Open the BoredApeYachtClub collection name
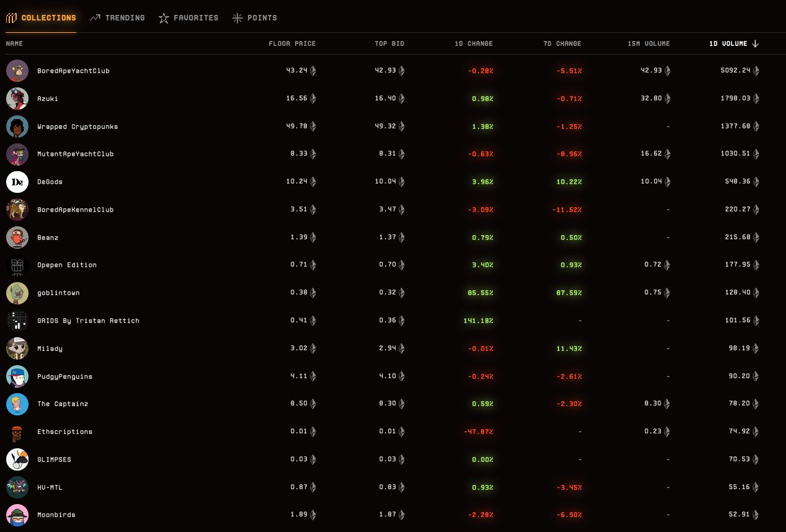This screenshot has height=532, width=786. 73,71
